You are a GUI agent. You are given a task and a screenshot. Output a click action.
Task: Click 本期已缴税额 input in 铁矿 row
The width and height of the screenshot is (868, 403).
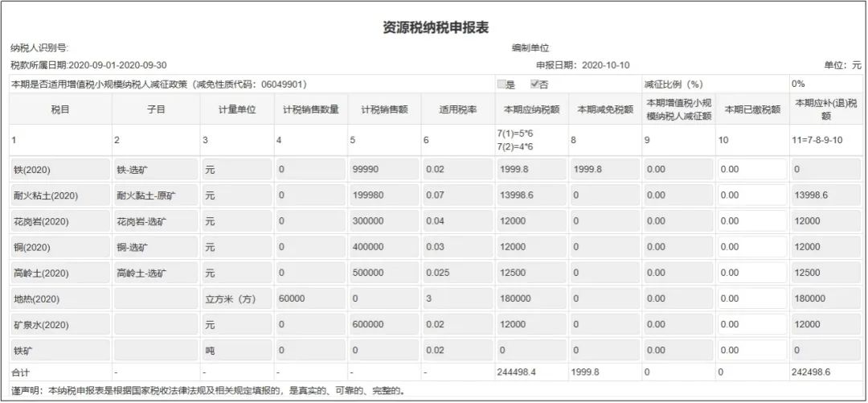[x=751, y=350]
